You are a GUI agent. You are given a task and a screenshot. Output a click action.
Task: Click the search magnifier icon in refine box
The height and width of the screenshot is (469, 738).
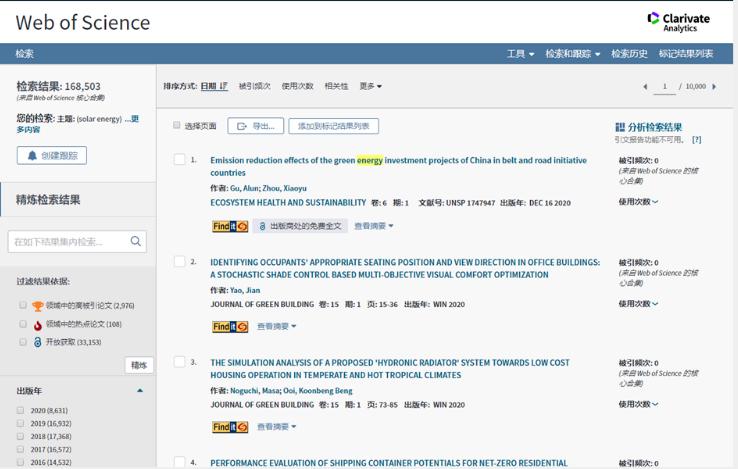tap(136, 242)
